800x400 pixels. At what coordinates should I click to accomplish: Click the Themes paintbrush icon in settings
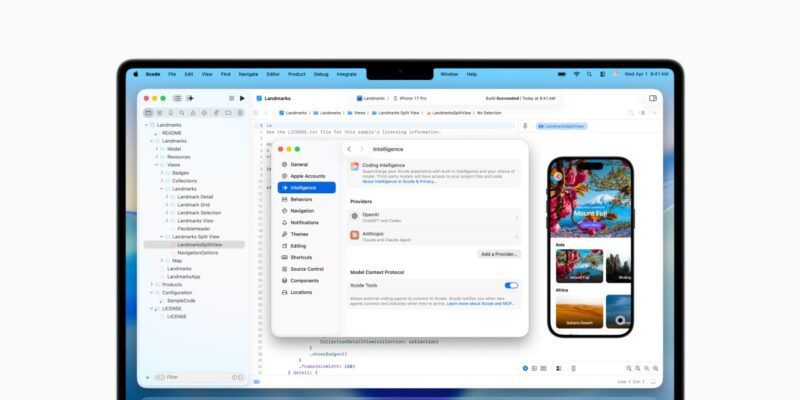point(285,234)
